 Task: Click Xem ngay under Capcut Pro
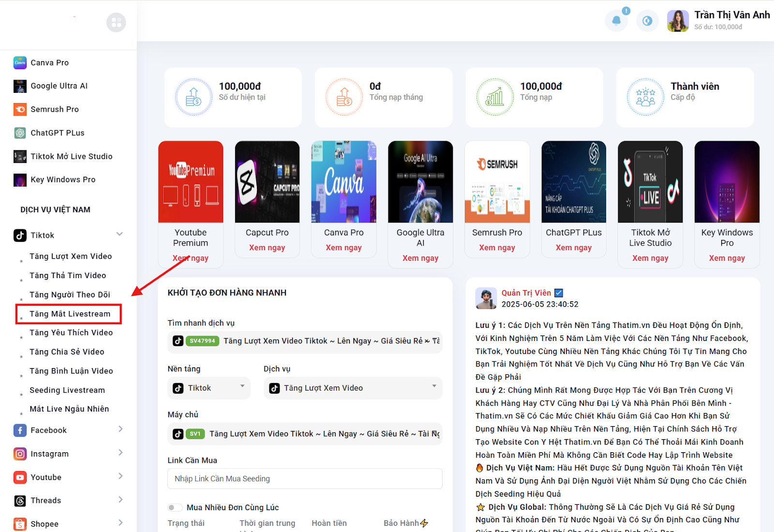(267, 248)
